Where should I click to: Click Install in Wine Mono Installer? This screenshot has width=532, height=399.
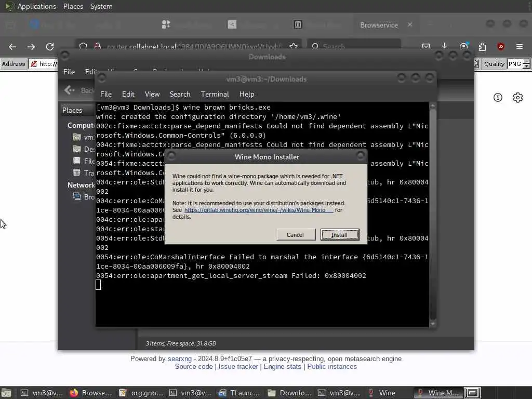340,235
